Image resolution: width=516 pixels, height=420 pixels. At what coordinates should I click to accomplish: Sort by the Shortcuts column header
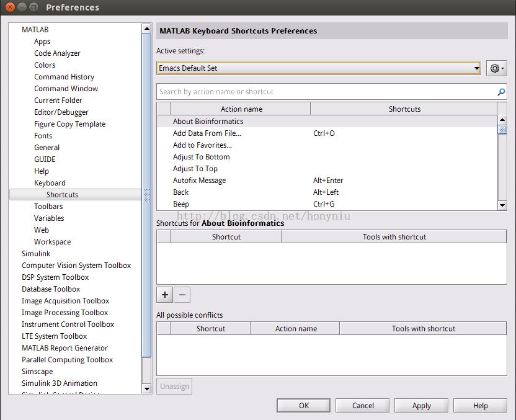(404, 109)
